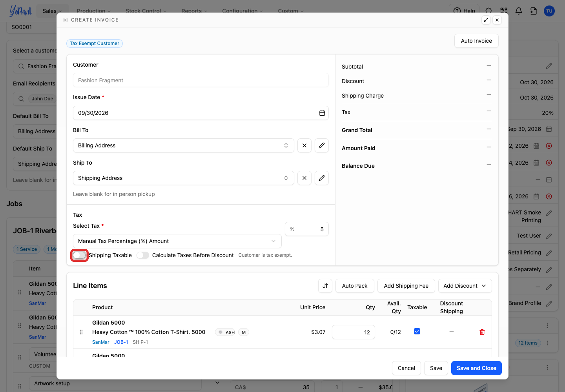Screen dimensions: 565x392
Task: Open the JOB-1 link in line item
Action: click(121, 342)
